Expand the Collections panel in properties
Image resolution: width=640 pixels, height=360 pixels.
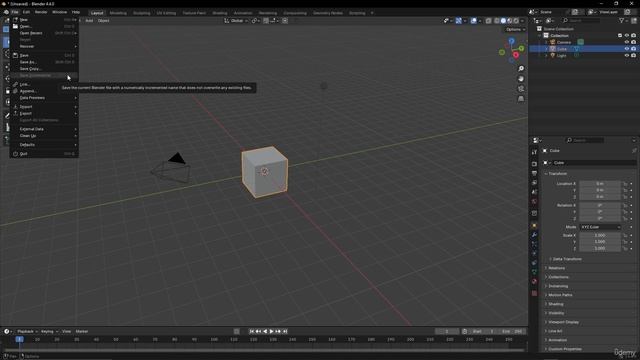point(558,277)
